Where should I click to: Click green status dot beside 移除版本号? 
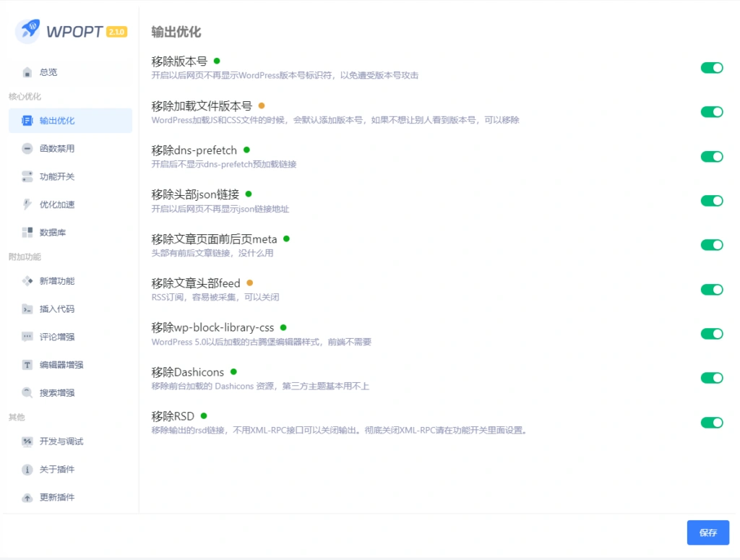(x=217, y=61)
